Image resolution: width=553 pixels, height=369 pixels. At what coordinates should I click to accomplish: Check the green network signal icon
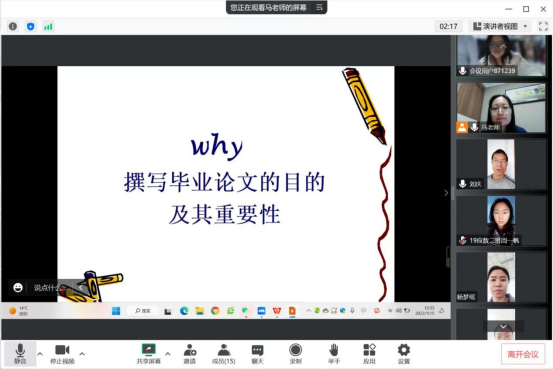48,26
